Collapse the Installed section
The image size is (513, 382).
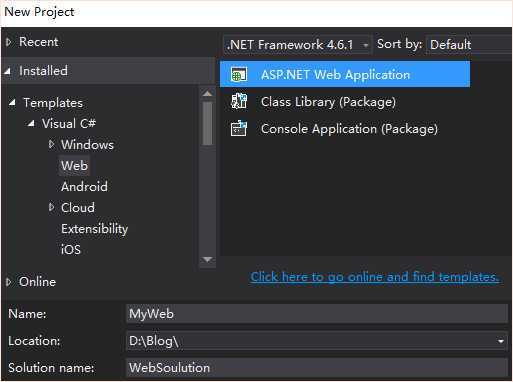[8, 71]
